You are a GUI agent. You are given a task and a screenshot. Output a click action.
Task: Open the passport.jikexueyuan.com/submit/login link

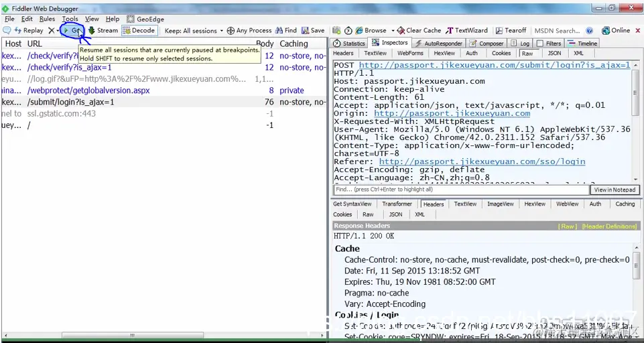tap(494, 65)
